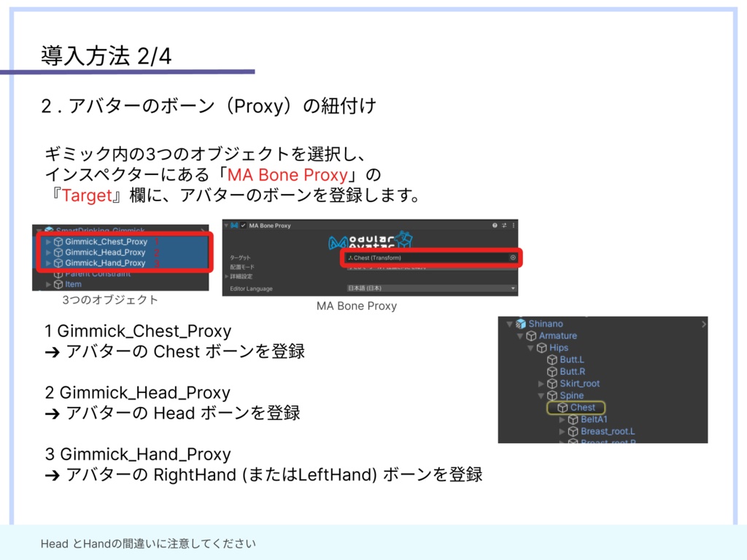The height and width of the screenshot is (560, 747).
Task: Toggle the MA Bone Proxy enabled checkbox
Action: click(x=243, y=225)
